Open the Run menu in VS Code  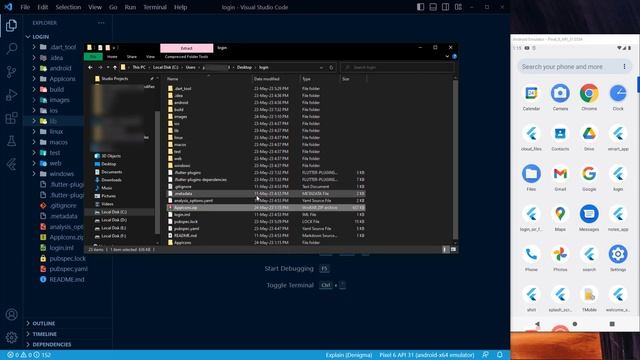point(130,7)
